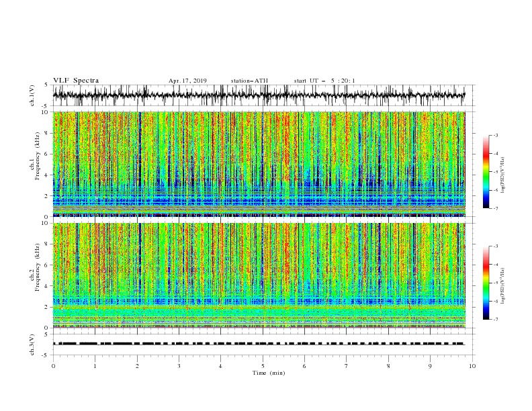
Task: Click the time axis tick label "9"
Action: click(x=430, y=366)
